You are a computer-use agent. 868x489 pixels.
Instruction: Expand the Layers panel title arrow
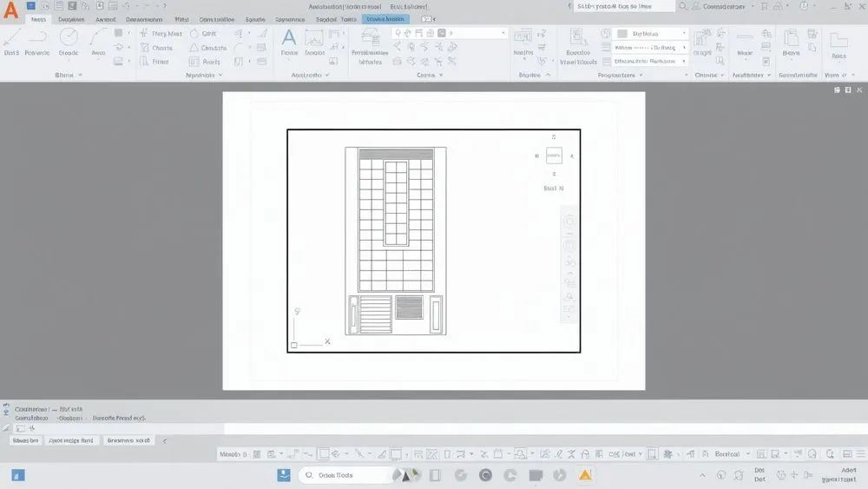point(441,75)
